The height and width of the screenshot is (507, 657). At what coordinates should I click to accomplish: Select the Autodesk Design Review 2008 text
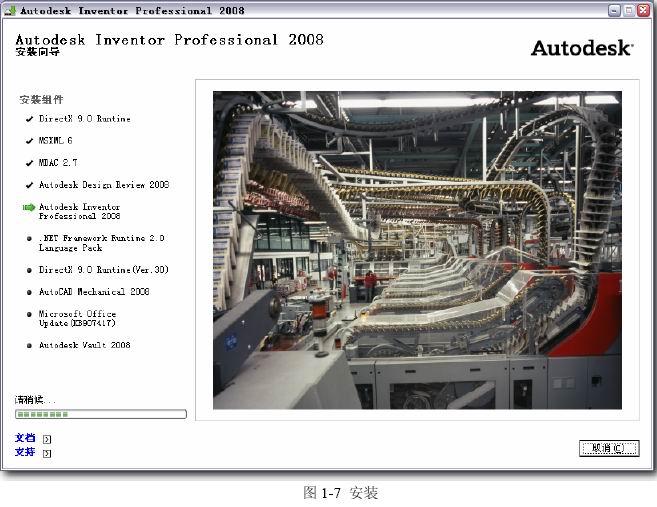[104, 185]
